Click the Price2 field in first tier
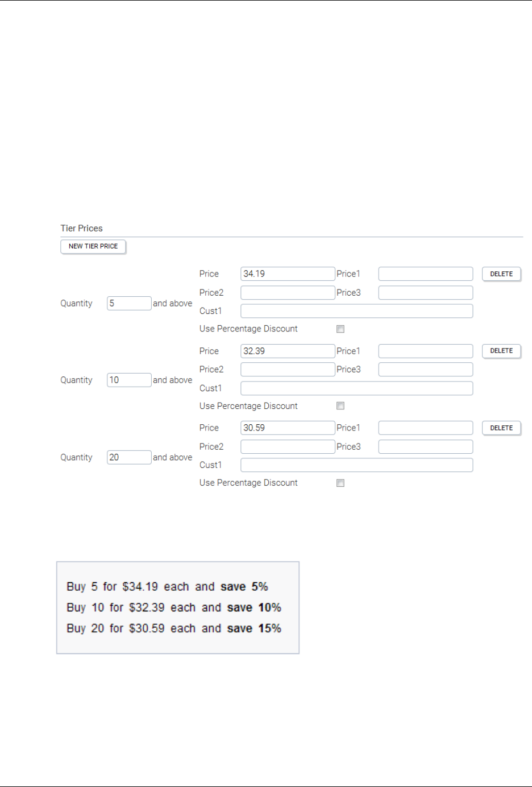The width and height of the screenshot is (532, 787). point(288,292)
